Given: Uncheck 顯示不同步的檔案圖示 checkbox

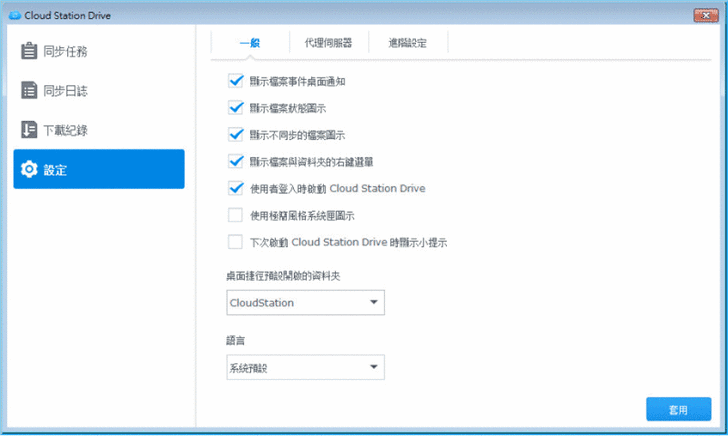Looking at the screenshot, I should point(235,135).
